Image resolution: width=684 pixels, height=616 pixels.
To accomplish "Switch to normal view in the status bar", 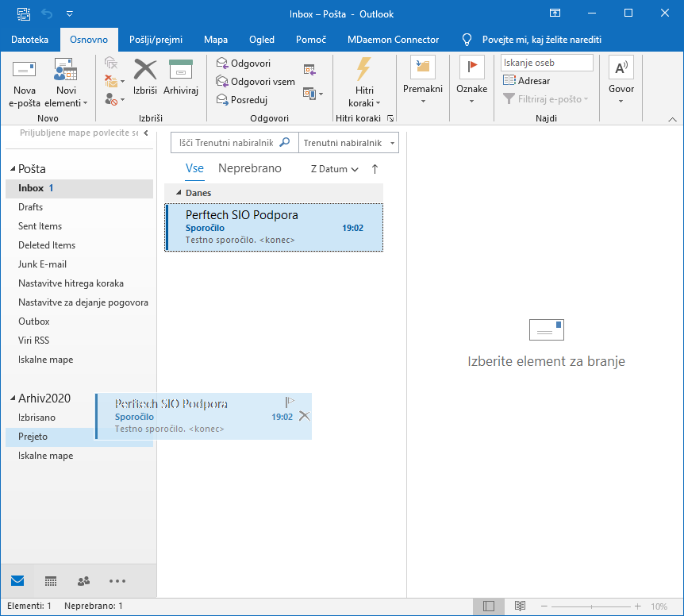I will (x=489, y=606).
